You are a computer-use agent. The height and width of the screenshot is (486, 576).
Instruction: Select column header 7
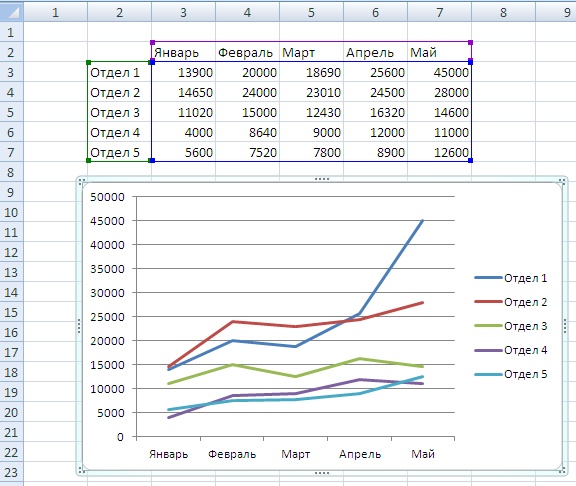[x=439, y=12]
